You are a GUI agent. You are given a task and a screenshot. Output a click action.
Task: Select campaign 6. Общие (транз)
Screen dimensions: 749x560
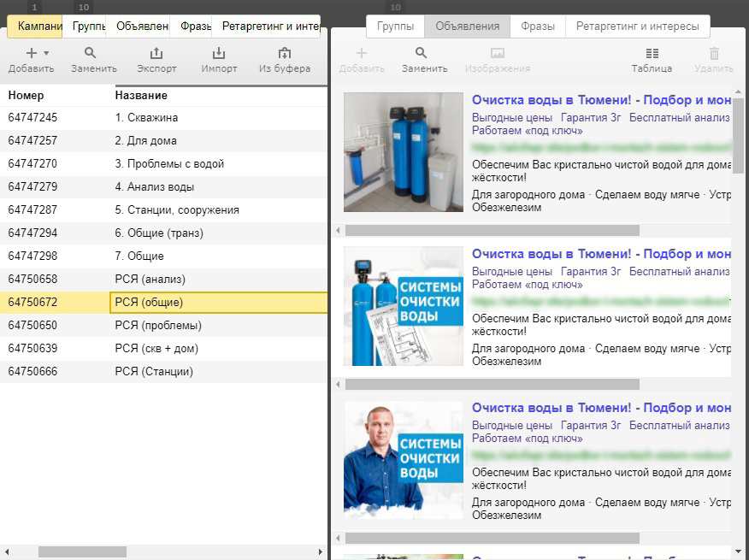(163, 233)
